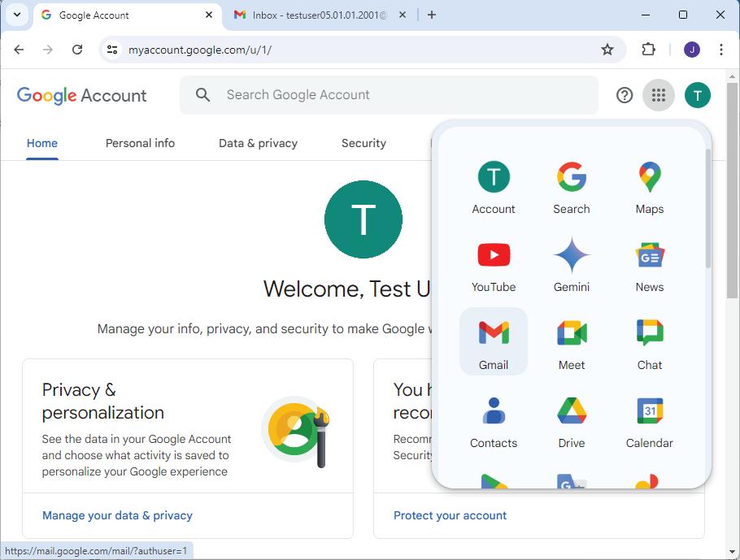Open YouTube from the apps grid
Image resolution: width=740 pixels, height=560 pixels.
(x=493, y=266)
